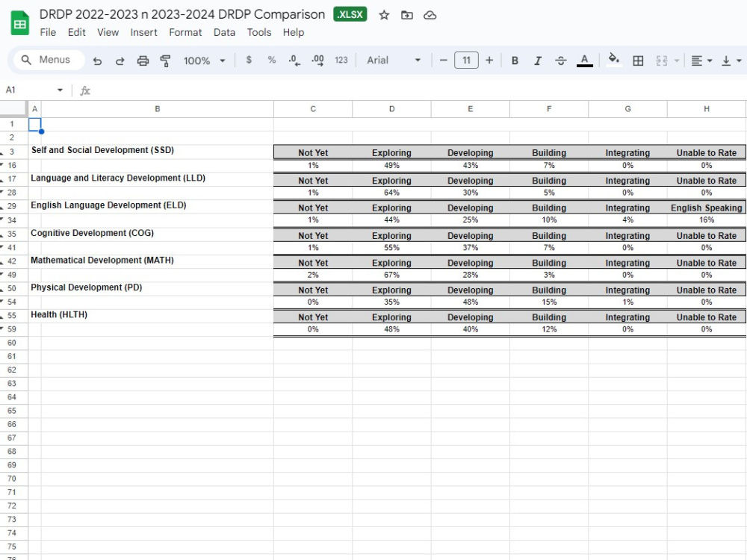Open the Help menu
The width and height of the screenshot is (747, 560).
tap(294, 32)
